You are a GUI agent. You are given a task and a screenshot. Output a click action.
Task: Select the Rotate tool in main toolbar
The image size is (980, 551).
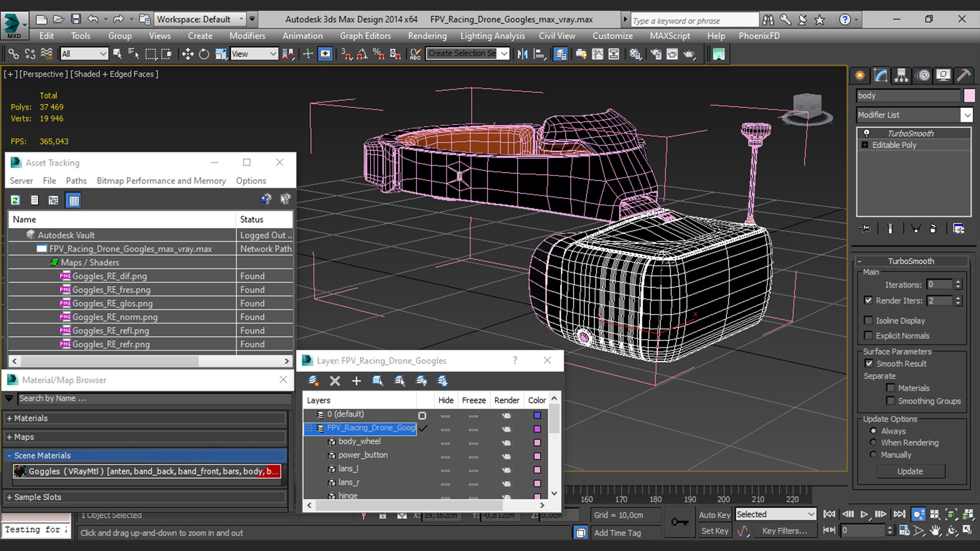[204, 54]
